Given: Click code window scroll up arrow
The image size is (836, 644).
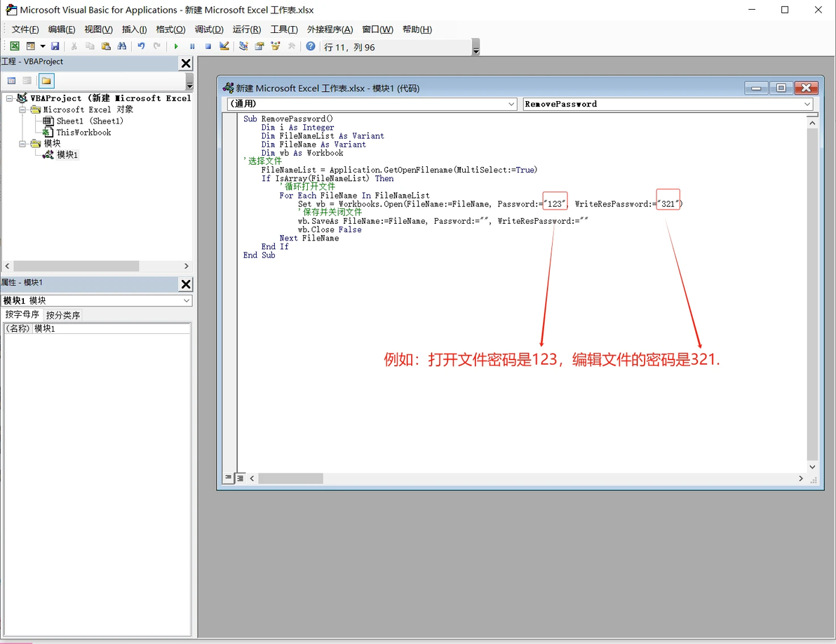Looking at the screenshot, I should (x=812, y=123).
